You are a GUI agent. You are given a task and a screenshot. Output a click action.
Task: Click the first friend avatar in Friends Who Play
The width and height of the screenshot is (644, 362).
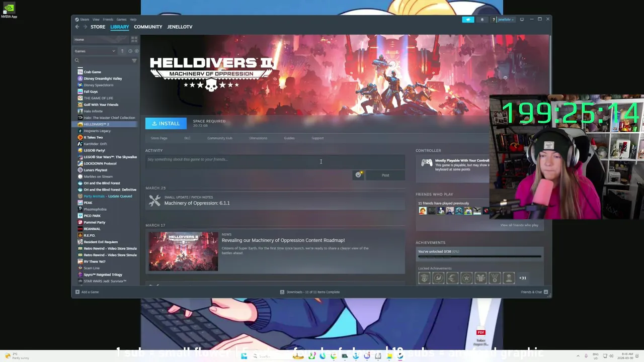coord(423,211)
